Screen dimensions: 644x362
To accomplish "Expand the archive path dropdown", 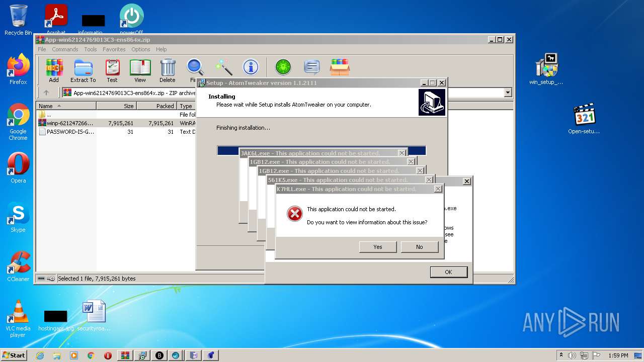I will click(x=508, y=93).
